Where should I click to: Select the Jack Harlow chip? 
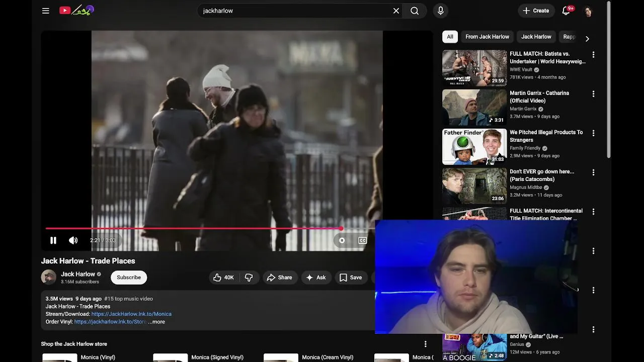click(x=536, y=37)
